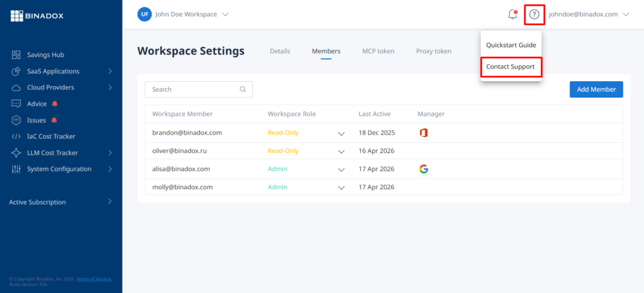Open Savings Hub from sidebar
The width and height of the screenshot is (644, 293).
tap(45, 55)
